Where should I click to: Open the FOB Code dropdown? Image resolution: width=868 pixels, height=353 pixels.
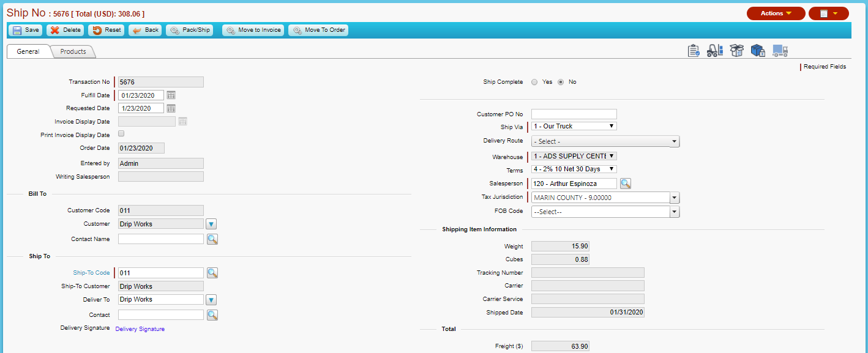(x=605, y=212)
